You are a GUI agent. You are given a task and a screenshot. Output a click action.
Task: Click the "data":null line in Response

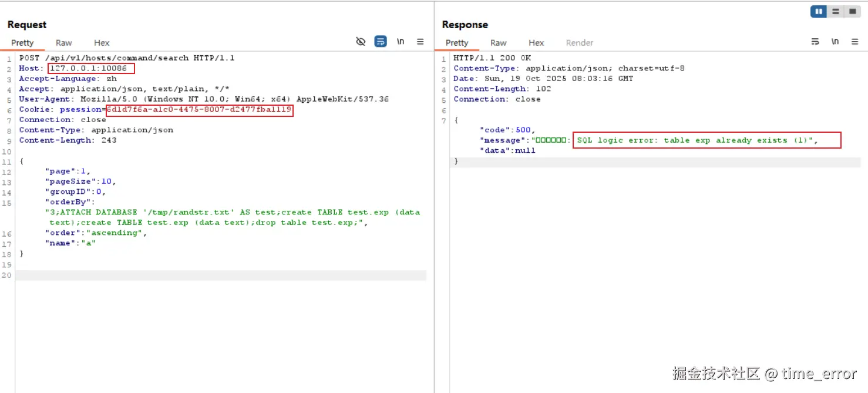[507, 151]
